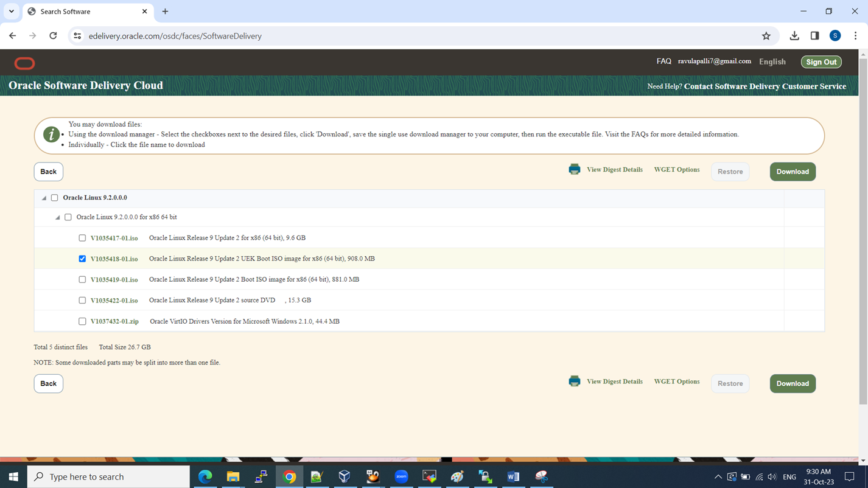
Task: Check the Oracle Linux 9.2.0.0.0 checkbox
Action: 55,198
